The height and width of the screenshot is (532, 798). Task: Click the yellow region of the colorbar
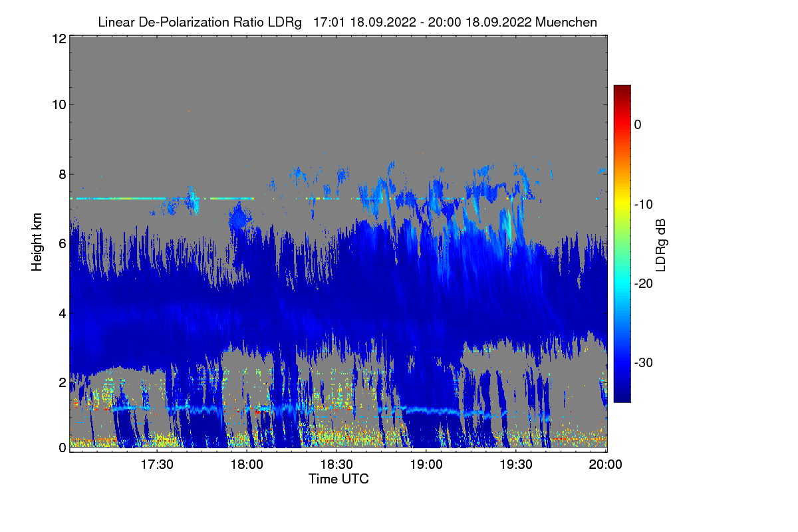tap(622, 204)
